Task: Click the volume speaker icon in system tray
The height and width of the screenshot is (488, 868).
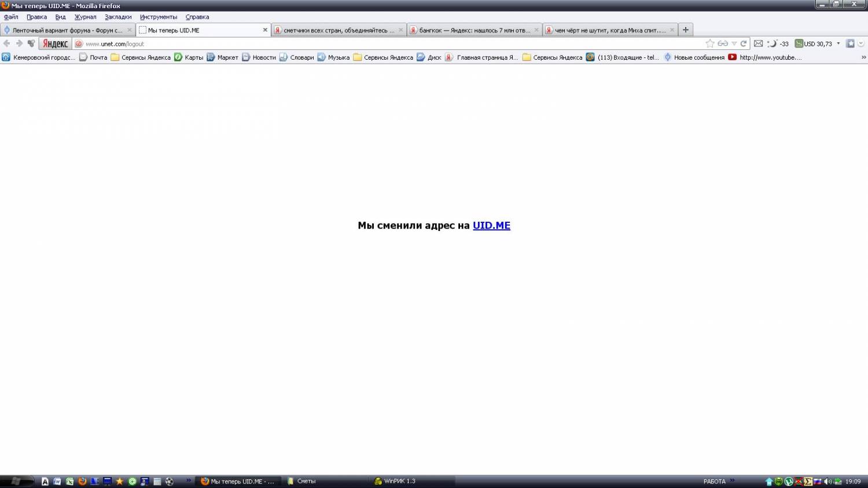Action: [x=827, y=481]
